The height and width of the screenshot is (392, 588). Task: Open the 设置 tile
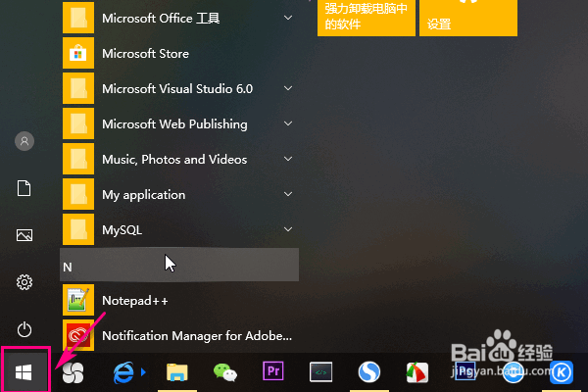point(468,18)
